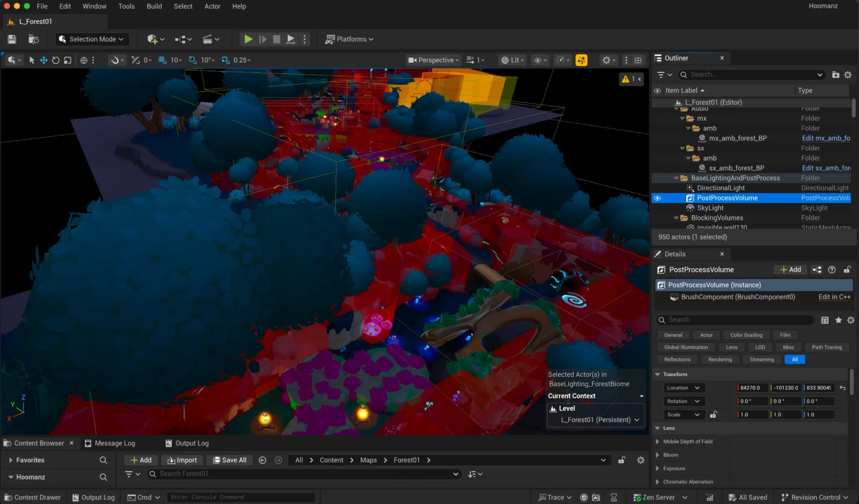859x504 pixels.
Task: Open Outliner settings gear icon
Action: click(848, 75)
